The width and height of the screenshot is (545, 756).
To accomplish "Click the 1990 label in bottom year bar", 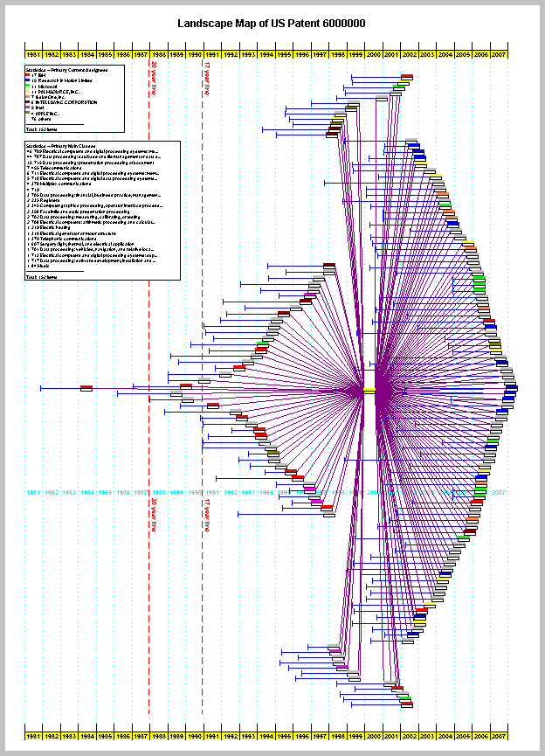I will [195, 736].
